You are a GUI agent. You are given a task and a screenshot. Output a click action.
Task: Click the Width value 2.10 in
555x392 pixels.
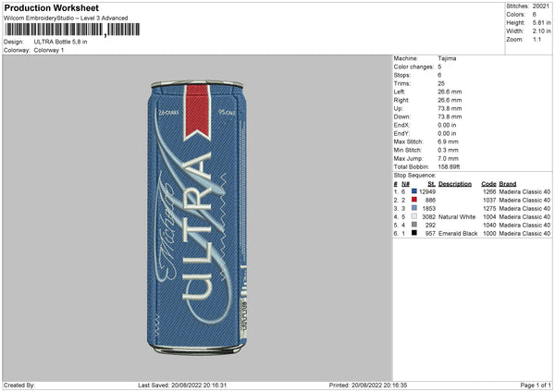541,31
